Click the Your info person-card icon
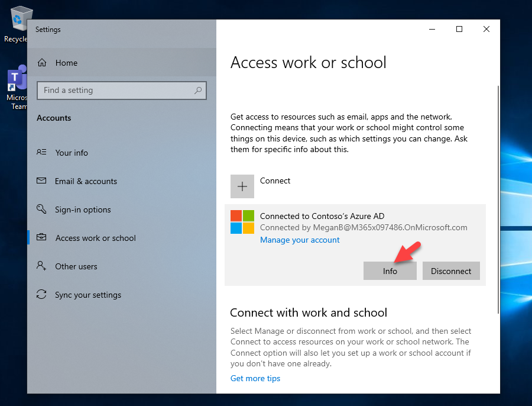The height and width of the screenshot is (406, 532). click(41, 152)
